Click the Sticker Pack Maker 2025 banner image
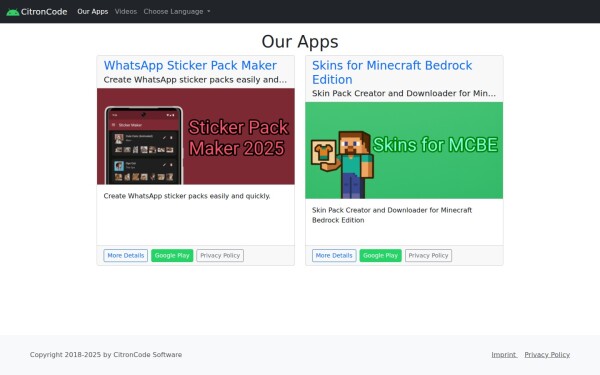Image resolution: width=600 pixels, height=375 pixels. (196, 136)
